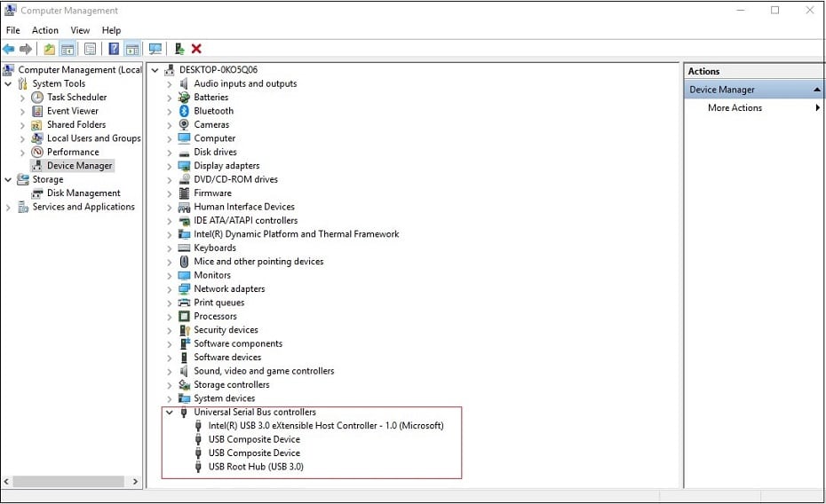Click the Storage controllers icon

184,384
